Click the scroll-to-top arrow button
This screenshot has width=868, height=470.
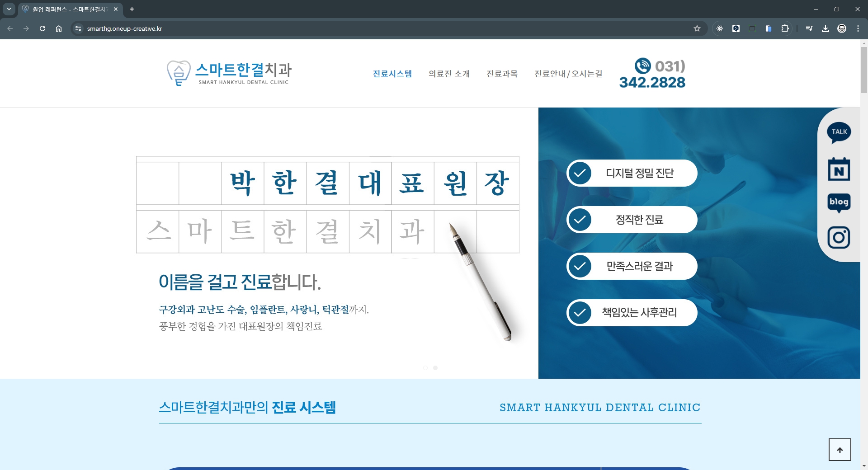840,450
